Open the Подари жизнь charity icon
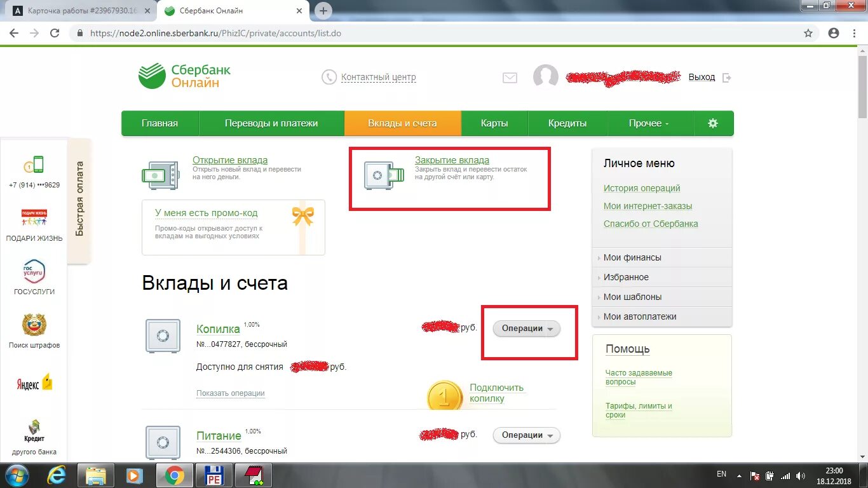The height and width of the screenshot is (488, 868). 34,218
